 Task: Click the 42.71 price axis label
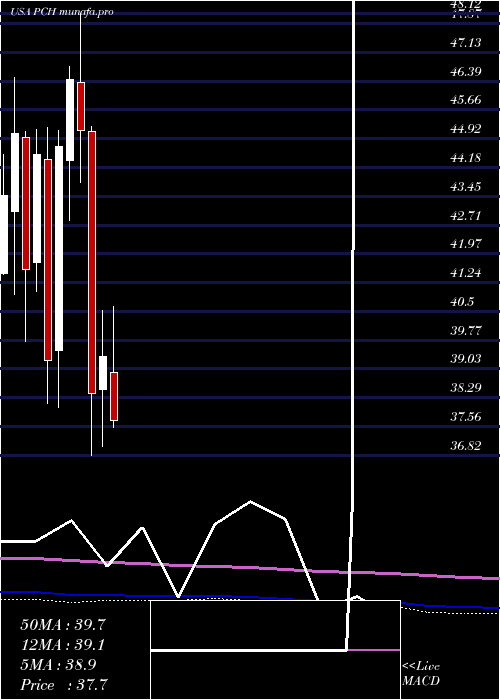(x=466, y=216)
